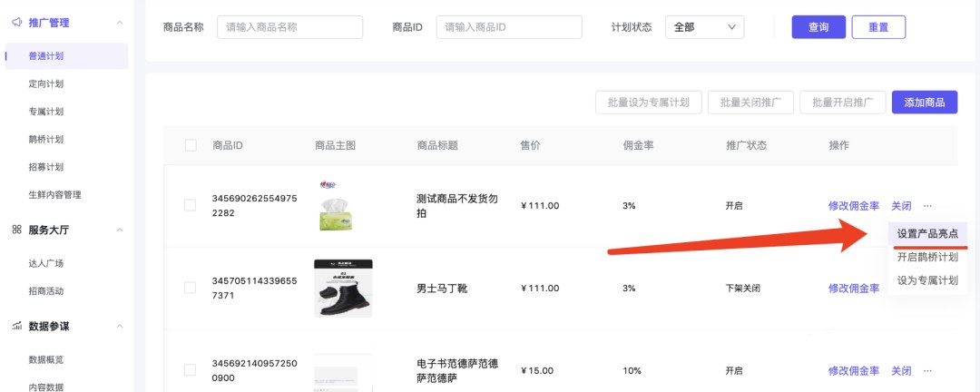Open the 计划状态 dropdown showing 全部
The width and height of the screenshot is (980, 392).
pos(704,27)
